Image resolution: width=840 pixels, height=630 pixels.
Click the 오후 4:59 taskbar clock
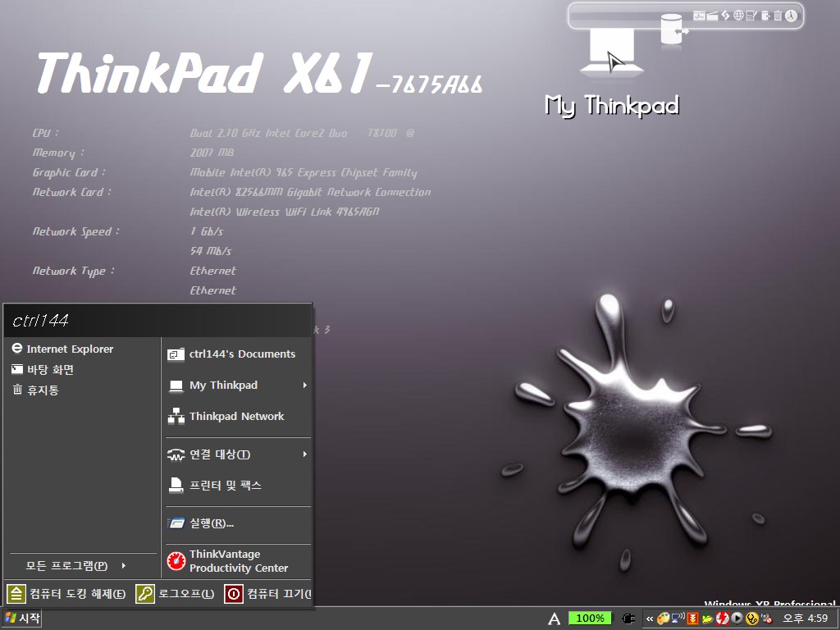[805, 619]
